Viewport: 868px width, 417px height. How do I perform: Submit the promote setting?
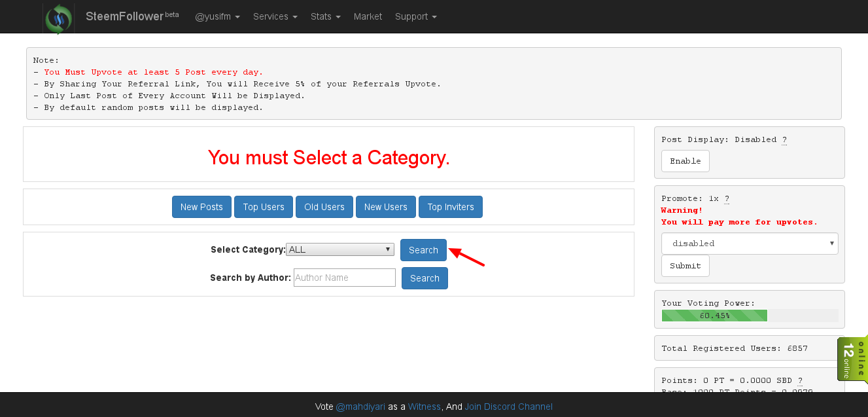click(685, 265)
